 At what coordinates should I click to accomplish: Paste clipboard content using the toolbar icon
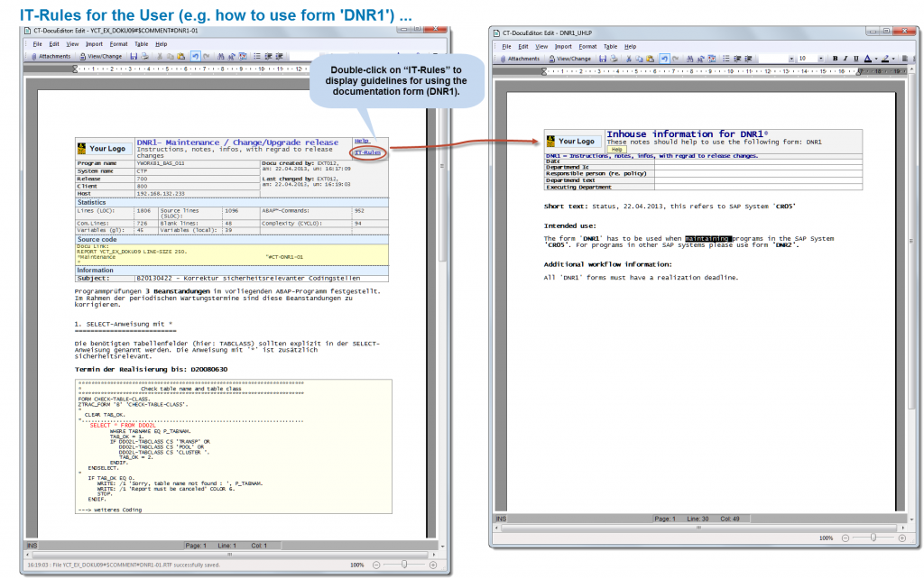(180, 54)
